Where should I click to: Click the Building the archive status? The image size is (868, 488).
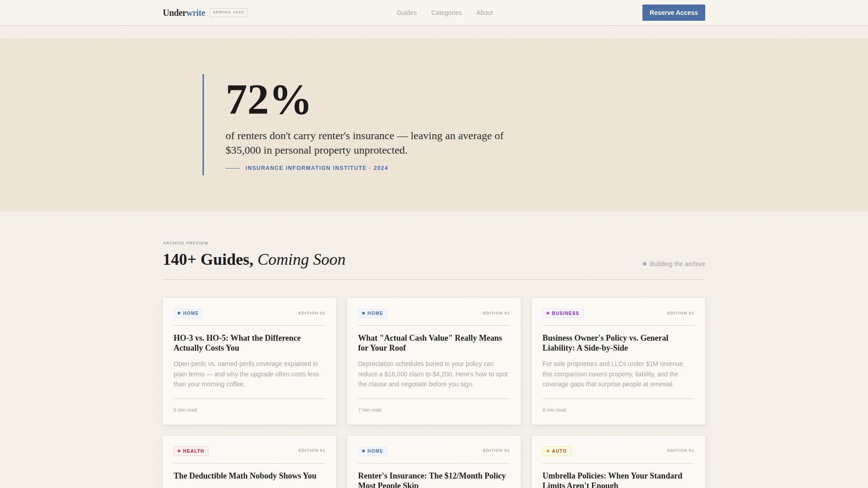pos(674,264)
